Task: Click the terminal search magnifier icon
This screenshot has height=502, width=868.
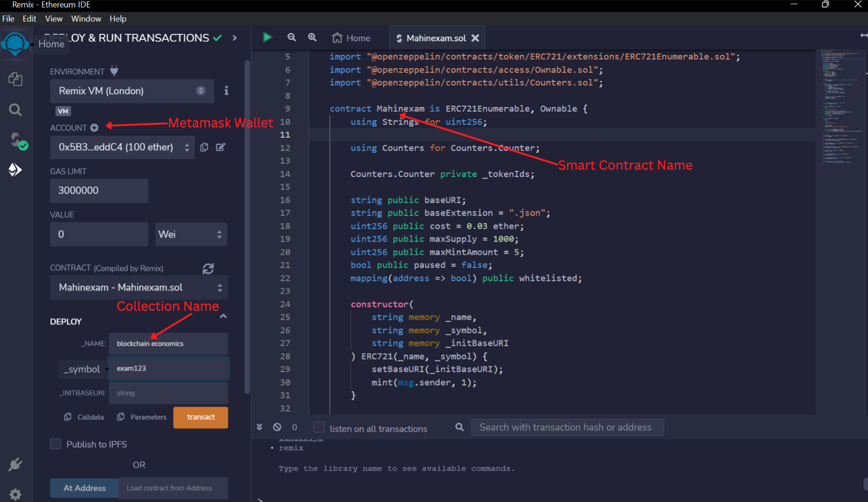Action: (459, 427)
